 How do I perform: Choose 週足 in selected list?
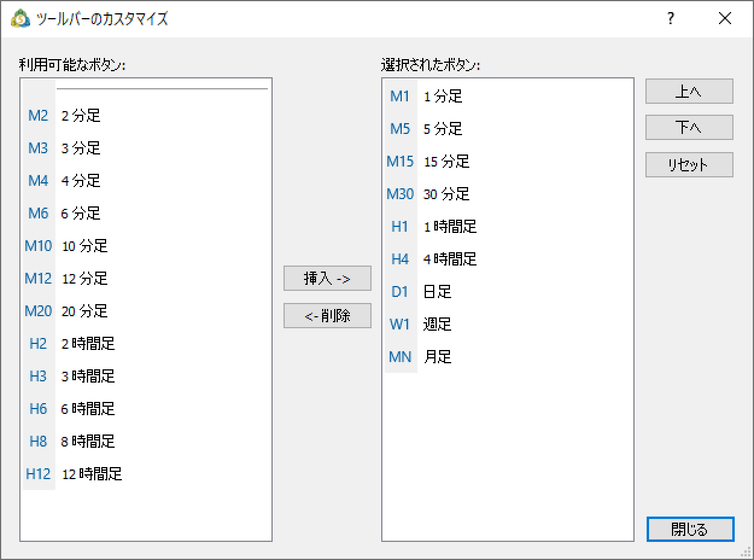tap(437, 324)
